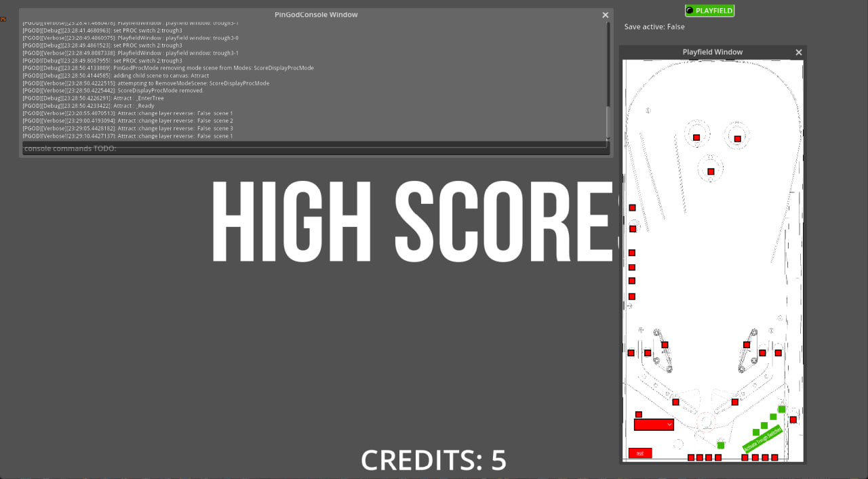Activate the upper-left pop bumper switch
This screenshot has height=479, width=868.
696,138
